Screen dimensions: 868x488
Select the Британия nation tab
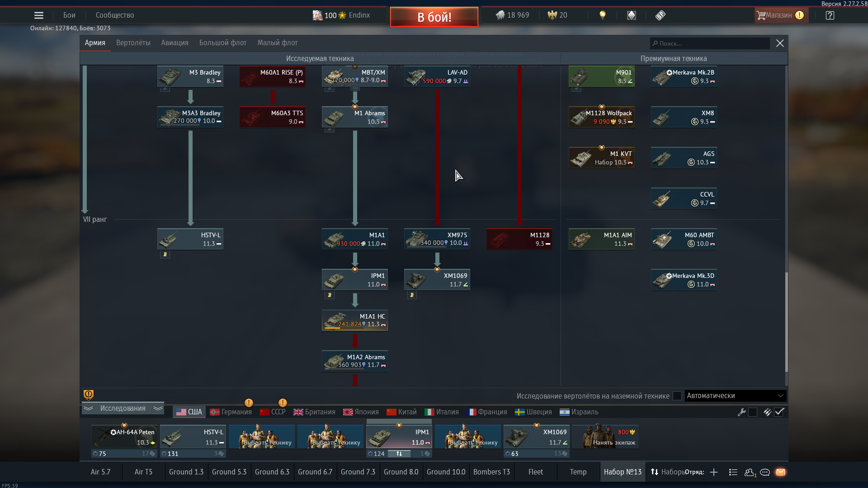(x=314, y=412)
